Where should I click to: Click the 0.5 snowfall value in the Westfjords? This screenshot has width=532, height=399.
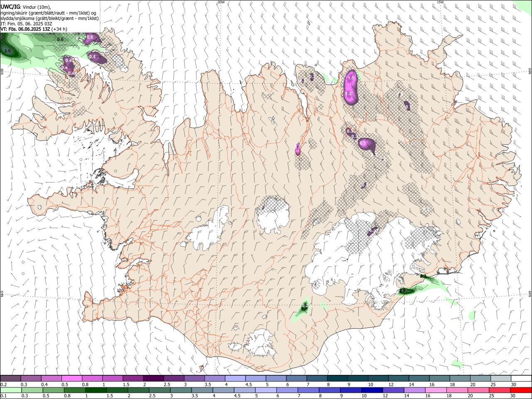[90, 37]
